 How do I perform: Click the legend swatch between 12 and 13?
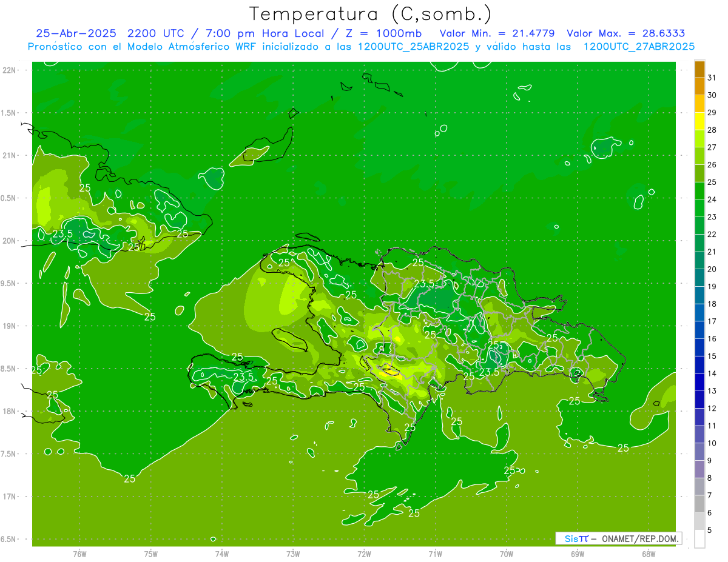699,400
